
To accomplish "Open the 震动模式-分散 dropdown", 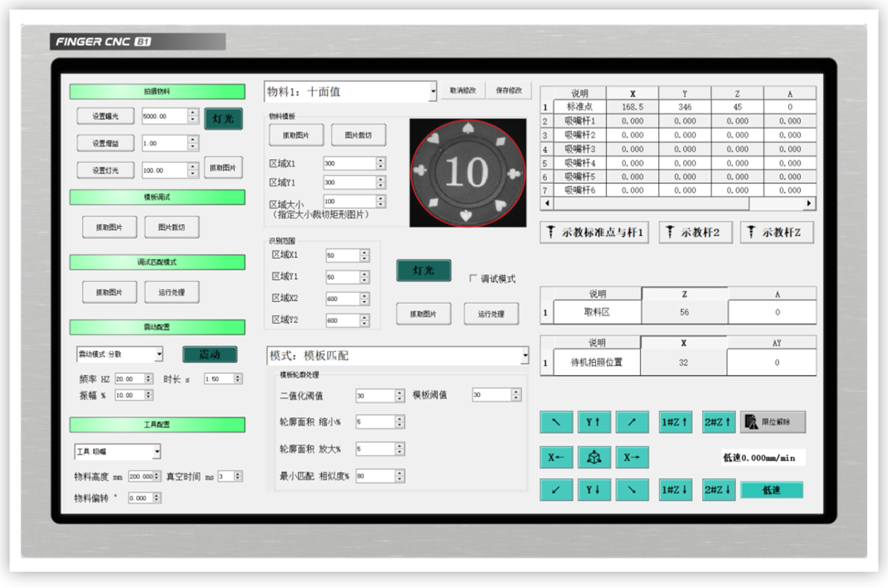I will (159, 355).
